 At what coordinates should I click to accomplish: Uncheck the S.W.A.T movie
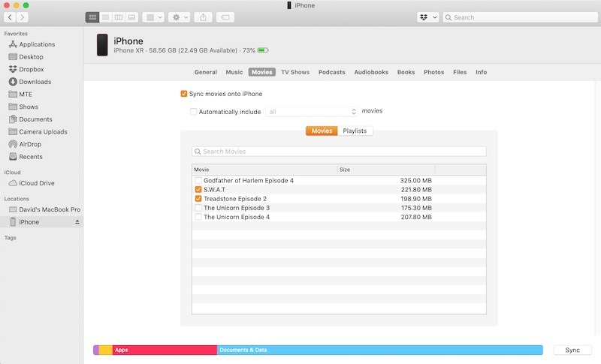click(x=198, y=190)
